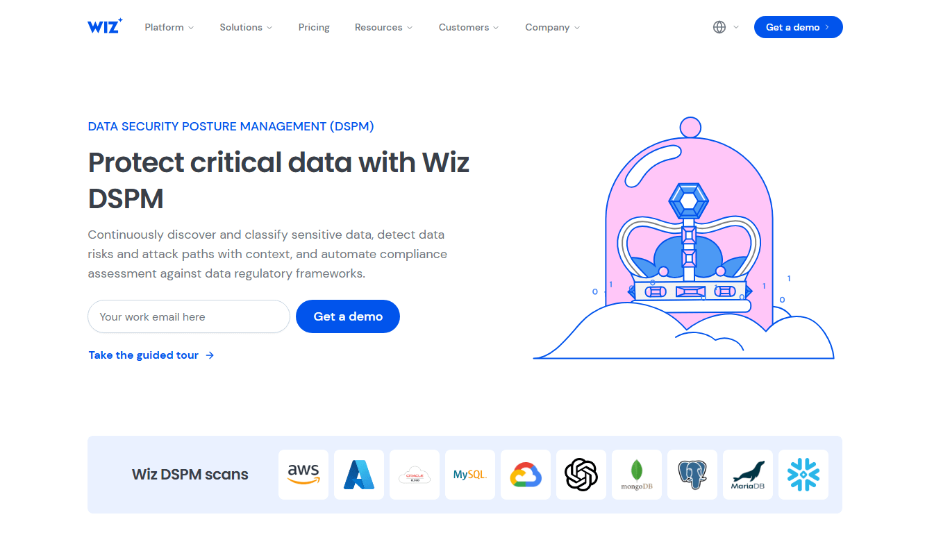This screenshot has width=925, height=560.
Task: Focus the work email input field
Action: pos(189,316)
